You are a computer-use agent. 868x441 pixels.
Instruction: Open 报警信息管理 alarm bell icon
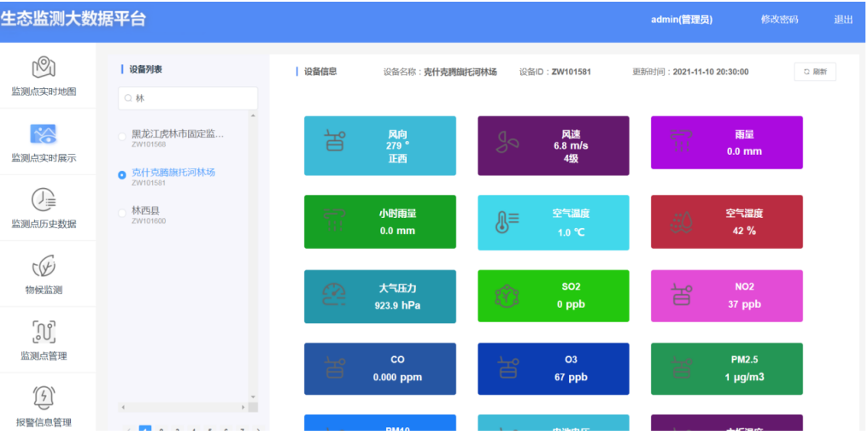coord(44,397)
